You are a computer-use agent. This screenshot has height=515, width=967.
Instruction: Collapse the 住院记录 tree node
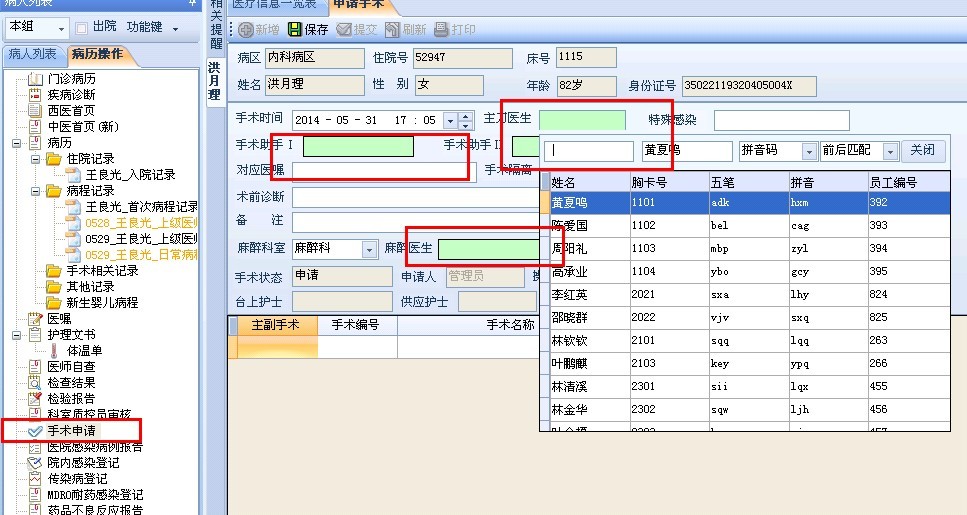[x=36, y=159]
